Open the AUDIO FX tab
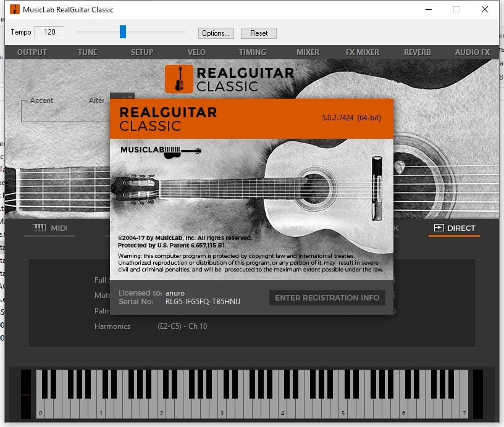504x427 pixels. pos(472,52)
